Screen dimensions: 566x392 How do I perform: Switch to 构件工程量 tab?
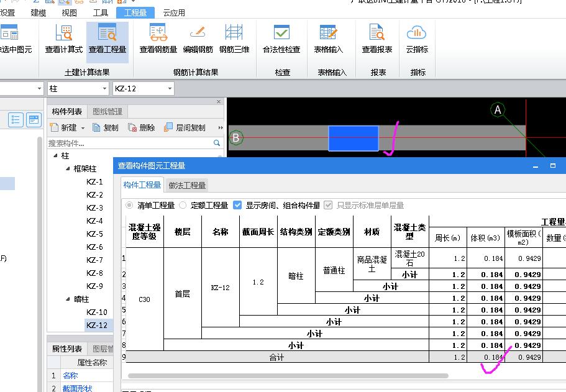142,185
